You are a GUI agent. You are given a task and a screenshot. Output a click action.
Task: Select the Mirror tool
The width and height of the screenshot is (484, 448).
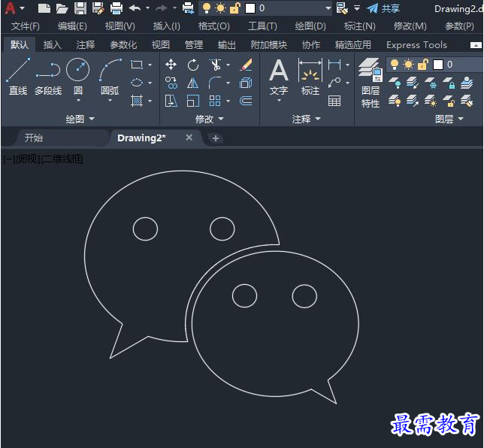pyautogui.click(x=193, y=83)
